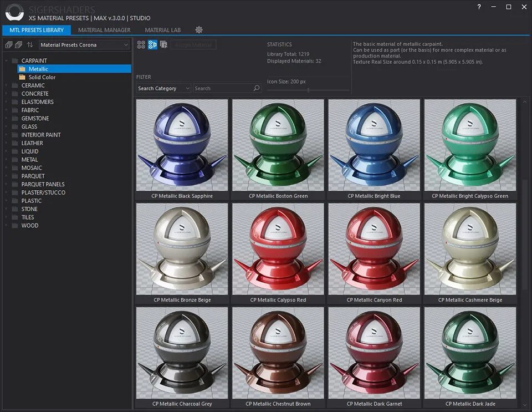The image size is (532, 412).
Task: Toggle the highlighted thumbnail view mode icon
Action: click(152, 44)
